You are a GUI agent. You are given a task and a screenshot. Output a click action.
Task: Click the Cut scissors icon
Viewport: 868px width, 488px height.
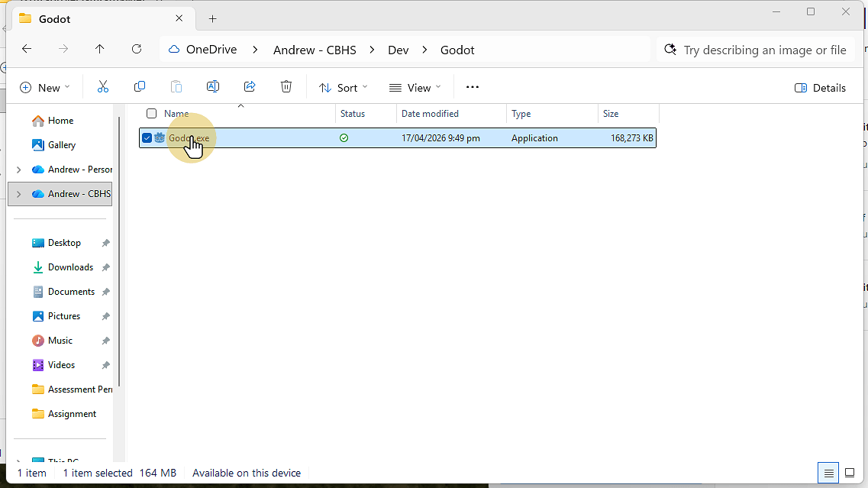[x=103, y=87]
